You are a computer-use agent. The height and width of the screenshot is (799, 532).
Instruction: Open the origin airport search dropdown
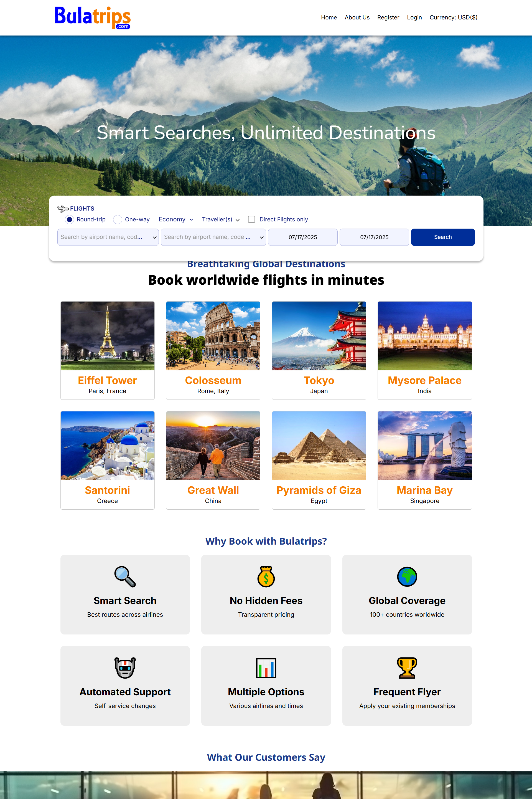pyautogui.click(x=108, y=237)
